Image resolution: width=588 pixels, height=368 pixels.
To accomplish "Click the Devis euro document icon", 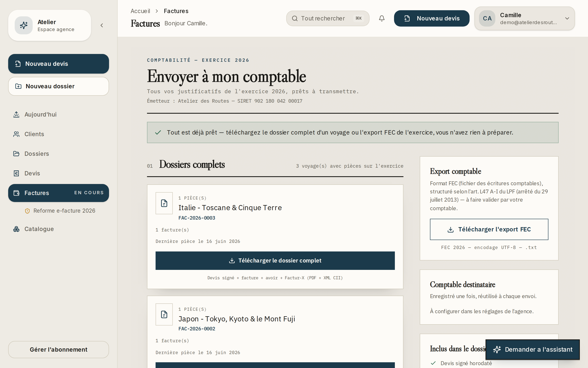I will tap(16, 173).
